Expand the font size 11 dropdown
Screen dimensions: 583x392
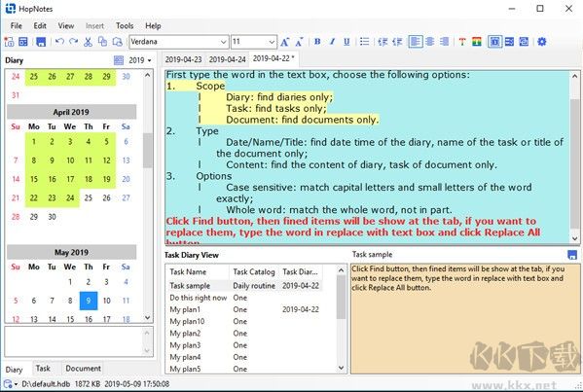tap(254, 42)
